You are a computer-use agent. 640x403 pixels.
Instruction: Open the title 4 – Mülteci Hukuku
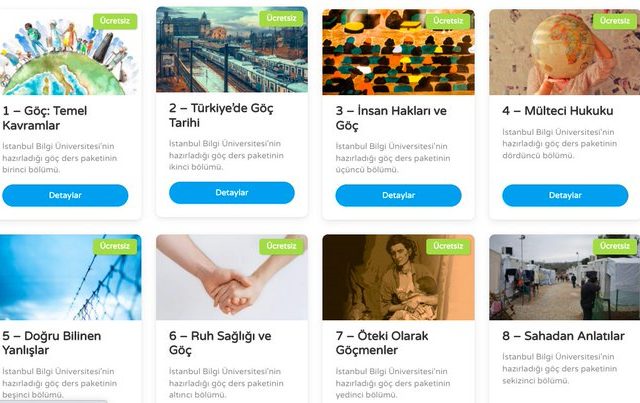pyautogui.click(x=558, y=111)
